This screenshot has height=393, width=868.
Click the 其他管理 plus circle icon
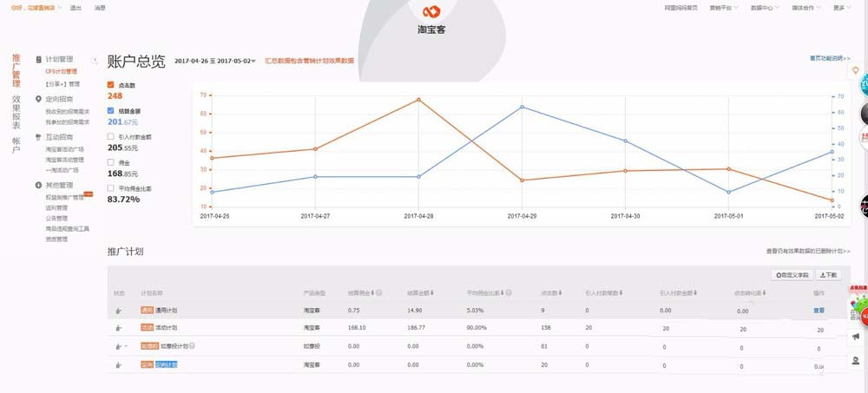[38, 186]
